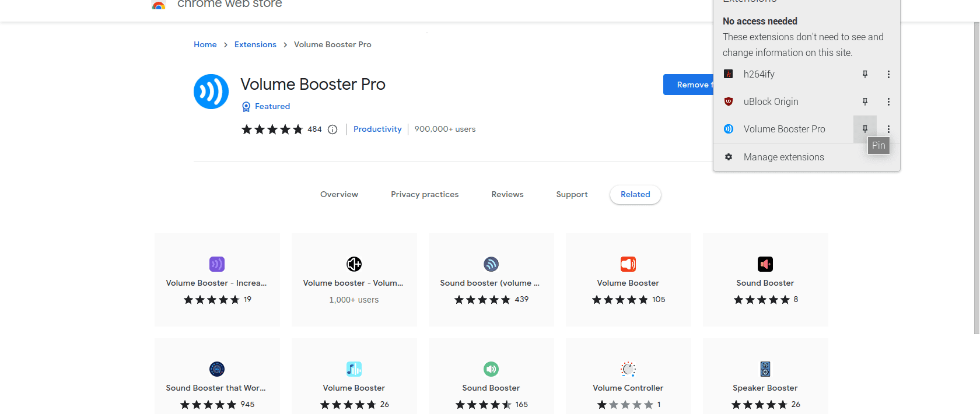Click the uBlock Origin shield icon
Viewport: 980px width, 414px height.
point(729,101)
